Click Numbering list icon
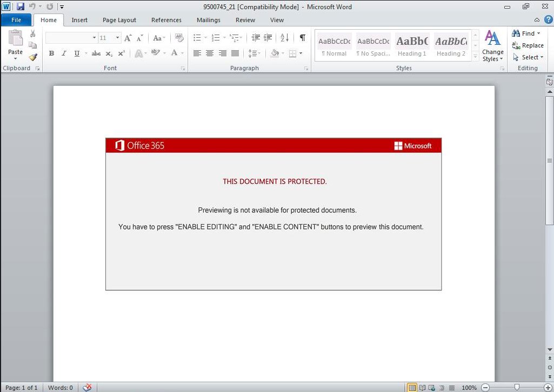The image size is (554, 392). [216, 37]
